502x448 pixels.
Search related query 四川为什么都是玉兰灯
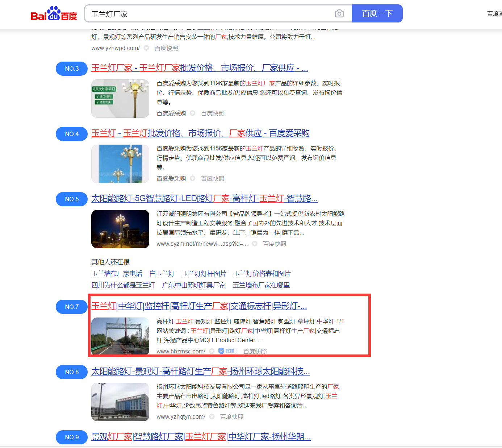123,285
